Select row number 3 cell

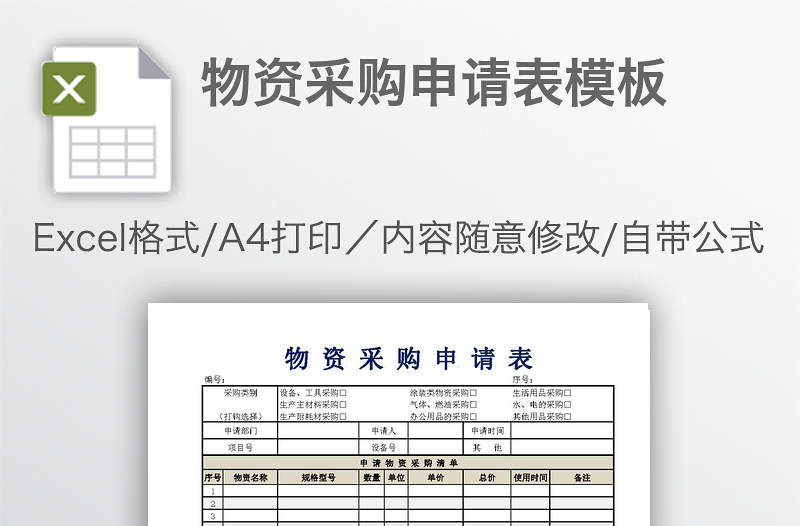tap(213, 516)
